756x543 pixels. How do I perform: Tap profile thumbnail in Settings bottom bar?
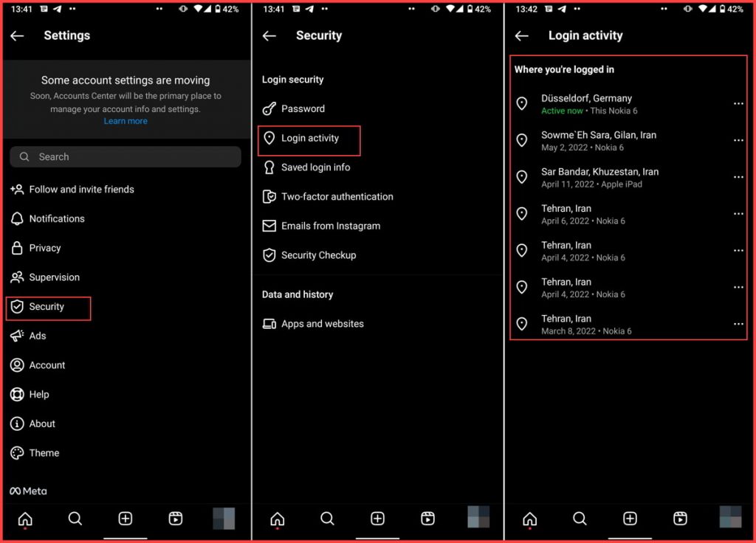[224, 518]
